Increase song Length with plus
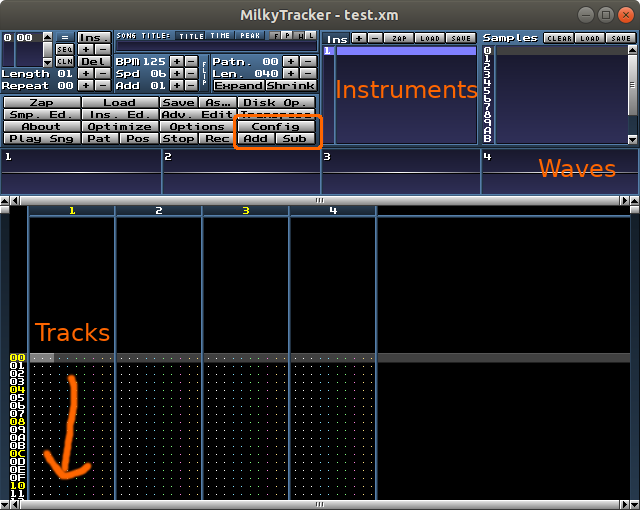This screenshot has width=640, height=510. pyautogui.click(x=86, y=73)
